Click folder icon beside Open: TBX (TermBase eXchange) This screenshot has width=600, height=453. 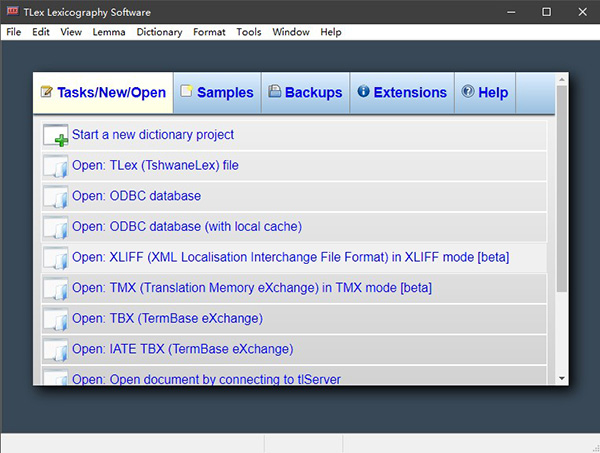coord(55,319)
